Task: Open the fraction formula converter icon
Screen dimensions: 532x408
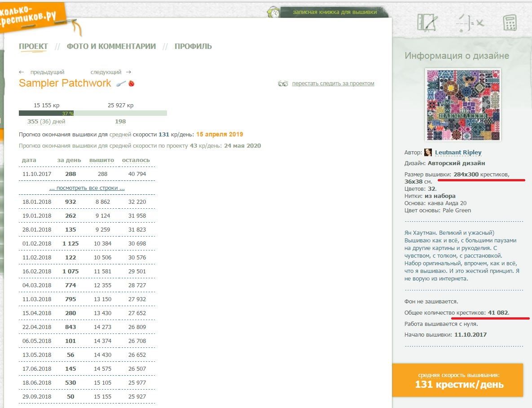Action: pos(470,22)
